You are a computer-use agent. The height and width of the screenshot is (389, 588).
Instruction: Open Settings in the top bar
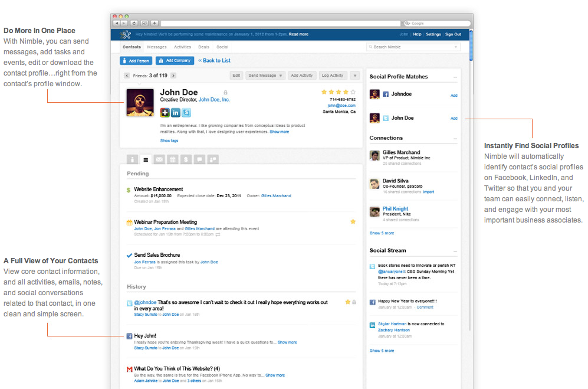(x=433, y=34)
